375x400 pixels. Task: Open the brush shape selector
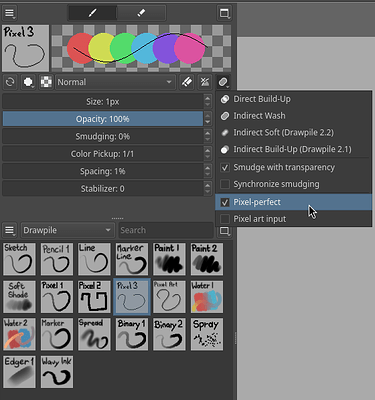click(x=28, y=82)
